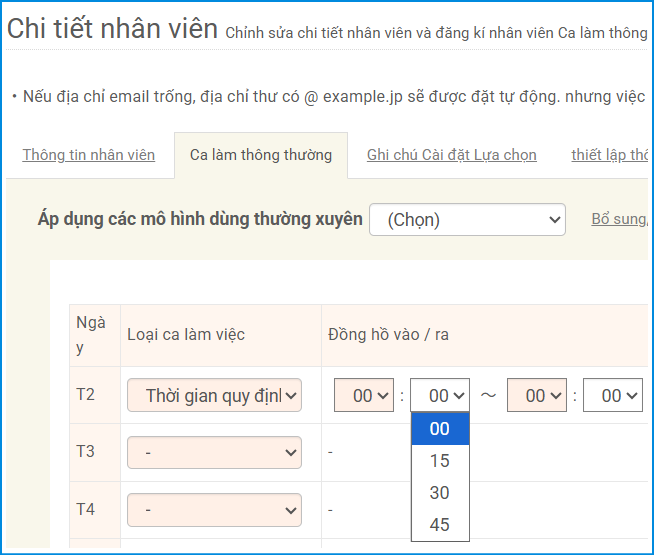Expand the T2 clock-out minute dropdown
Image resolution: width=654 pixels, height=555 pixels.
(x=612, y=395)
